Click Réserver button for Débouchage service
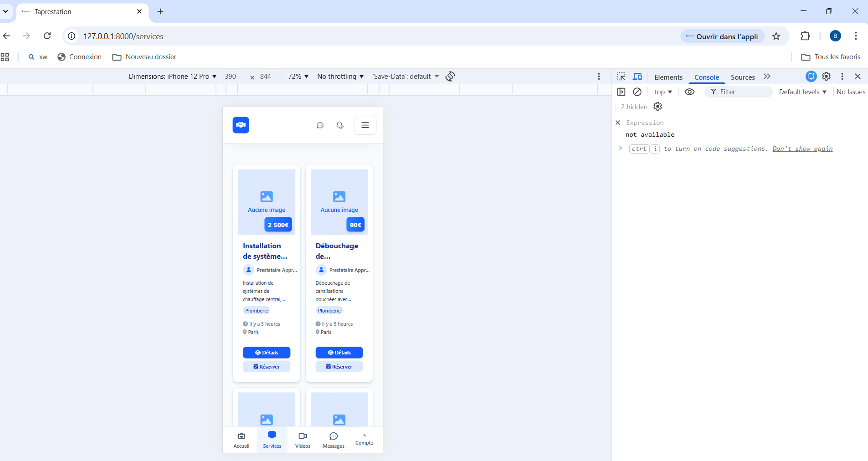This screenshot has height=461, width=868. tap(339, 367)
